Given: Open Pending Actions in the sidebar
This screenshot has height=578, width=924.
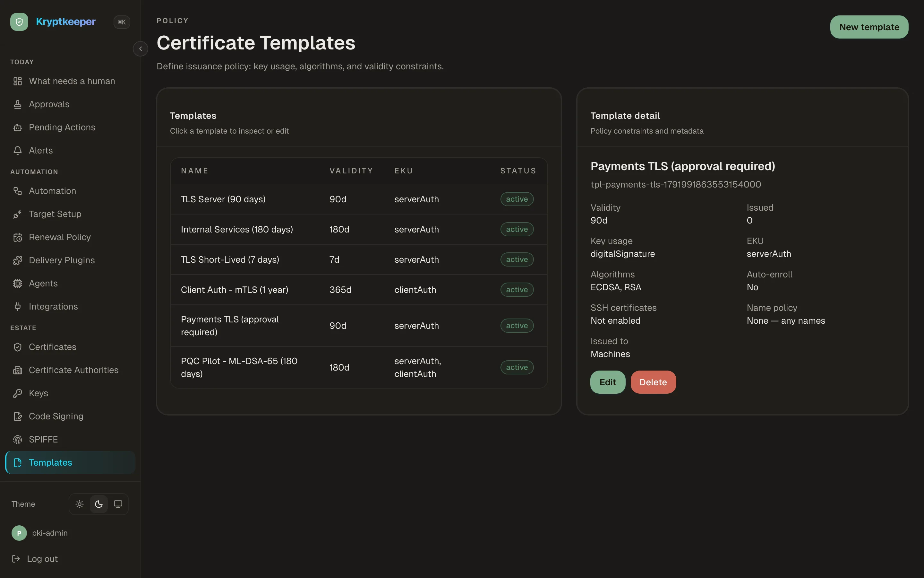Looking at the screenshot, I should pyautogui.click(x=70, y=127).
